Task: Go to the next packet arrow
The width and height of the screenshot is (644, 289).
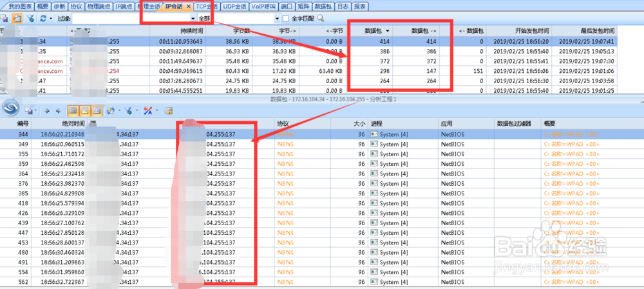Action: 59,111
